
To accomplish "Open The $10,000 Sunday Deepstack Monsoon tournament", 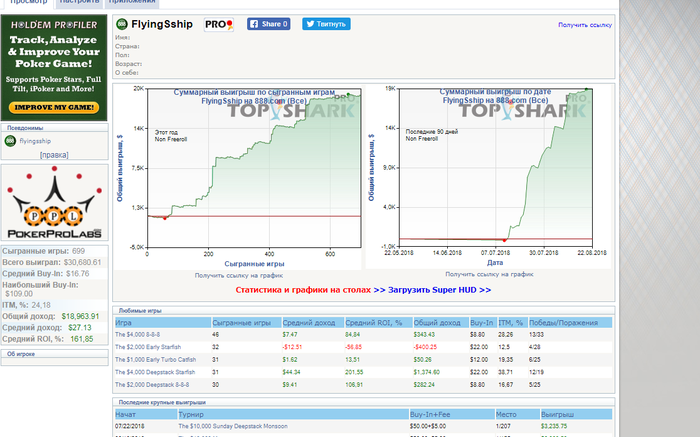I will [x=233, y=426].
